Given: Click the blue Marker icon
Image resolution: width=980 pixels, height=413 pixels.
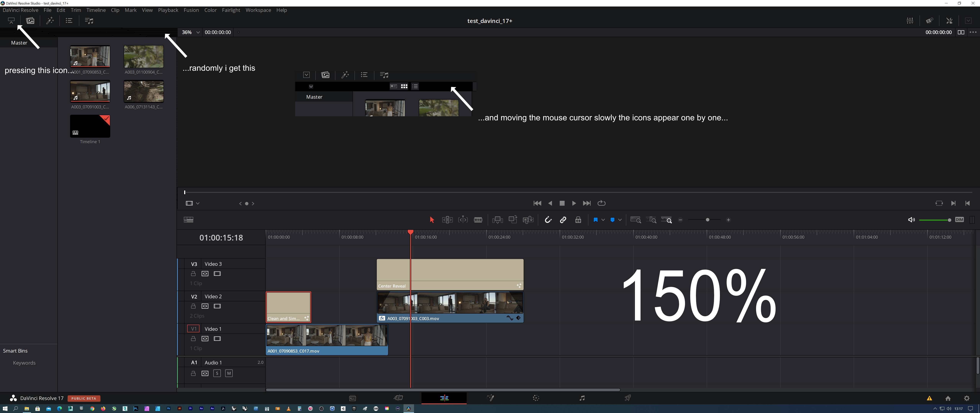Looking at the screenshot, I should coord(612,220).
